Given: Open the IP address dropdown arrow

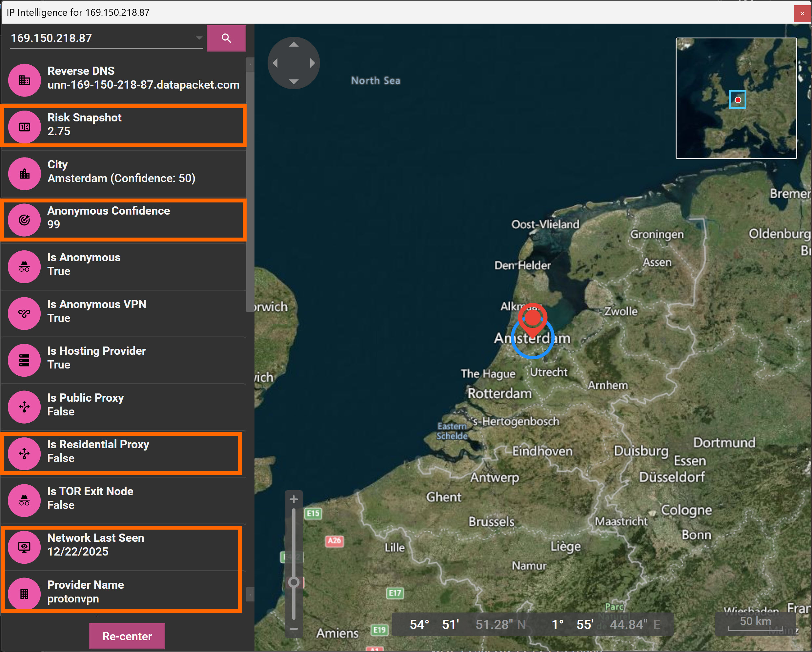Looking at the screenshot, I should pos(199,38).
